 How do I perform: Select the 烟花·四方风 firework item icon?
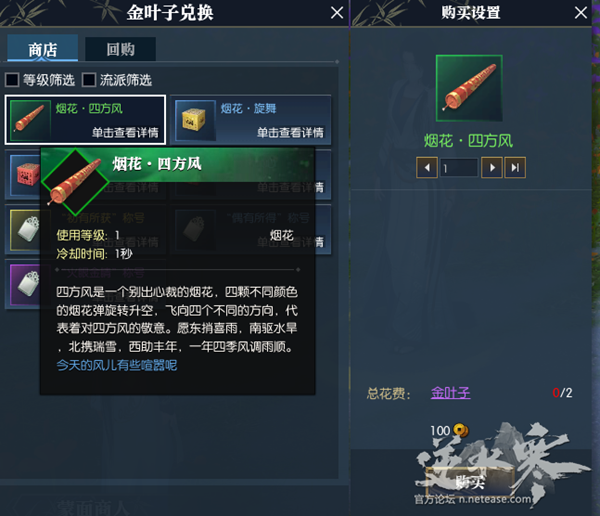pyautogui.click(x=30, y=120)
